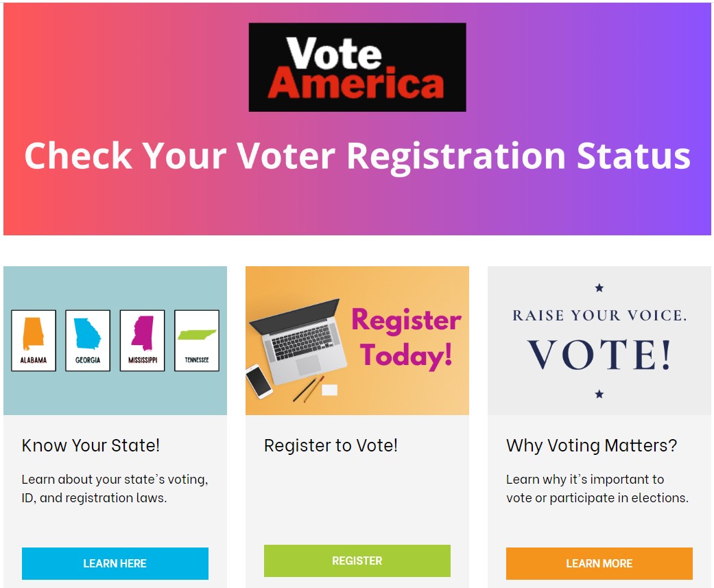Click the state voting laws description text
Image resolution: width=714 pixels, height=588 pixels.
(x=115, y=489)
